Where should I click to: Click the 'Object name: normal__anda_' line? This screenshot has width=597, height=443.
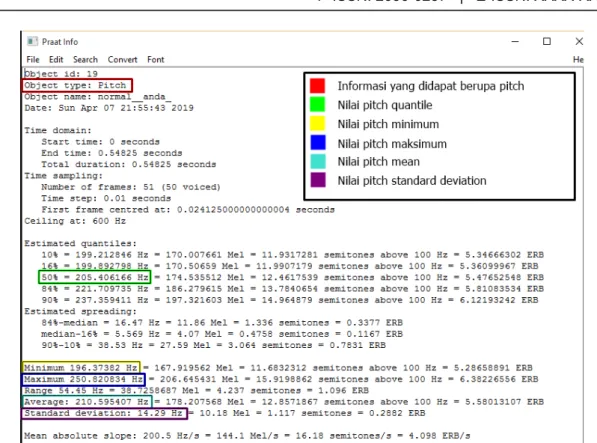tap(97, 97)
